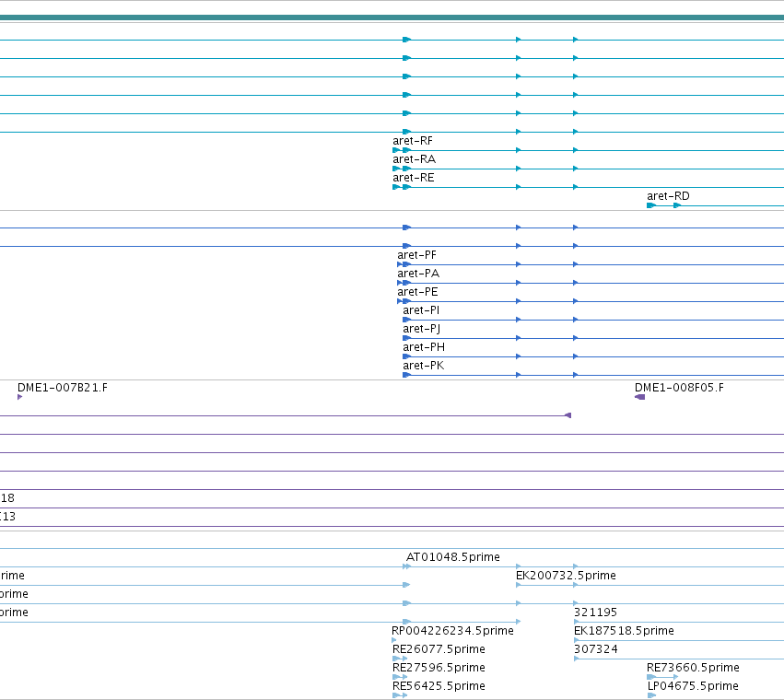
Task: Select the aret-PE protein label
Action: point(417,292)
